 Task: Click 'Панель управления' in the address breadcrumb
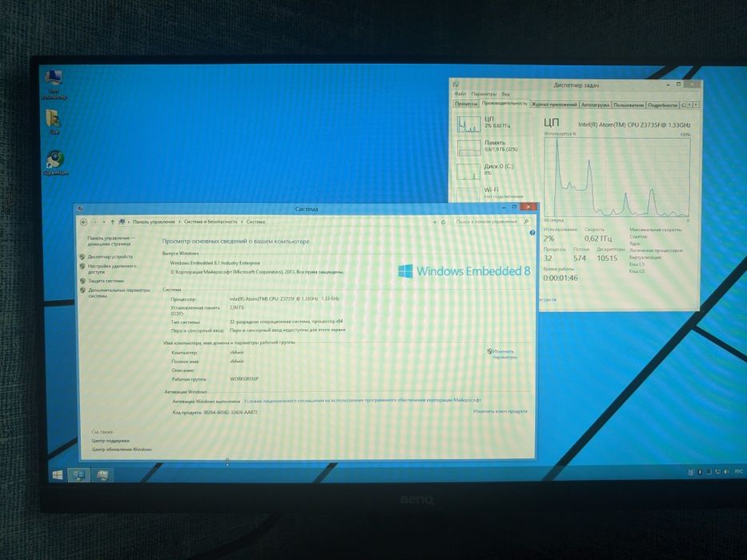[154, 222]
